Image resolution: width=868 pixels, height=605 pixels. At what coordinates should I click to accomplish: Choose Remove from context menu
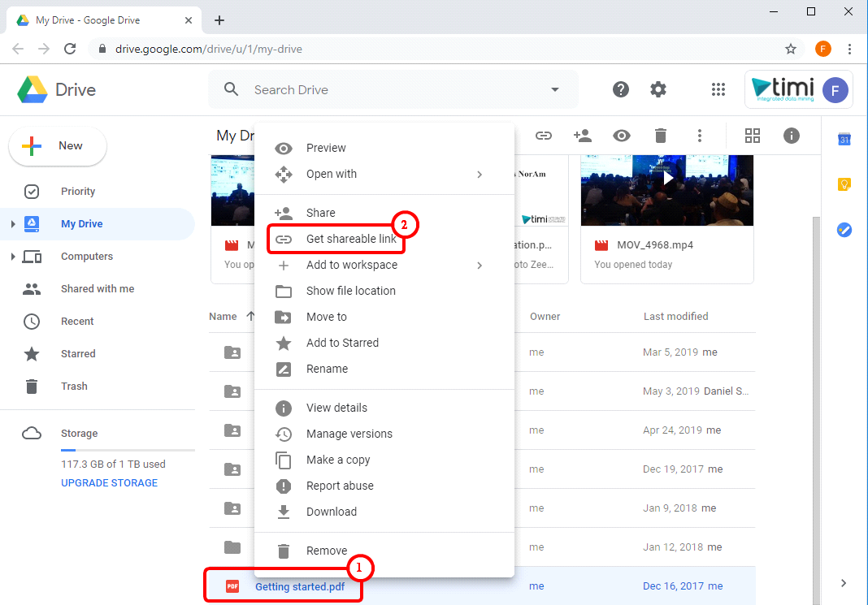point(384,551)
